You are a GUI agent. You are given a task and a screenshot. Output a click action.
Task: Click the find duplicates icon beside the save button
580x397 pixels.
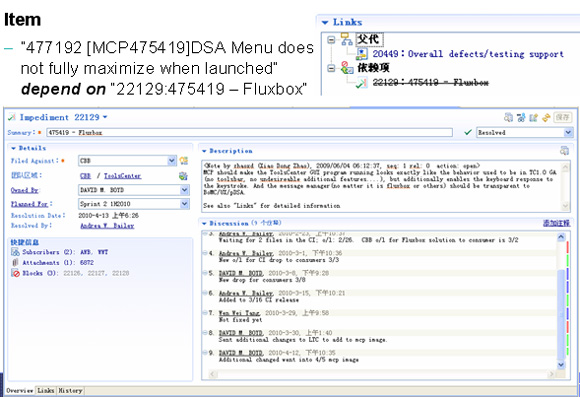[509, 117]
